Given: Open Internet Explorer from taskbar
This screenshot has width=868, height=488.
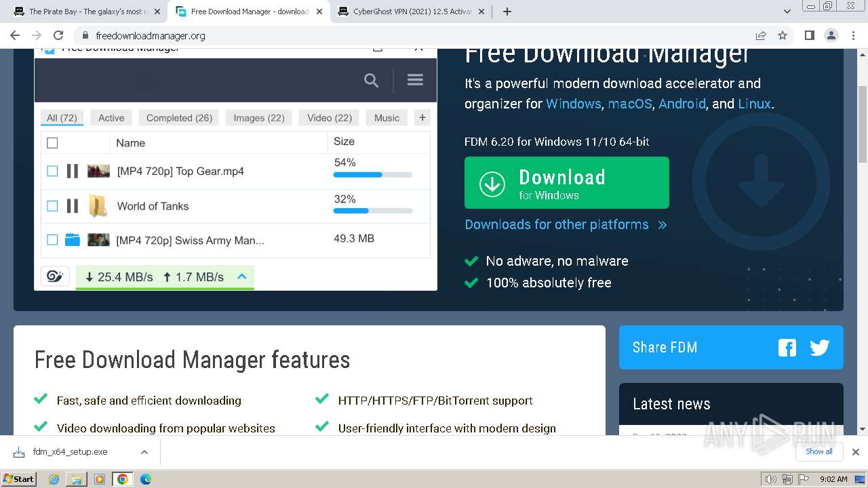Looking at the screenshot, I should 54,479.
